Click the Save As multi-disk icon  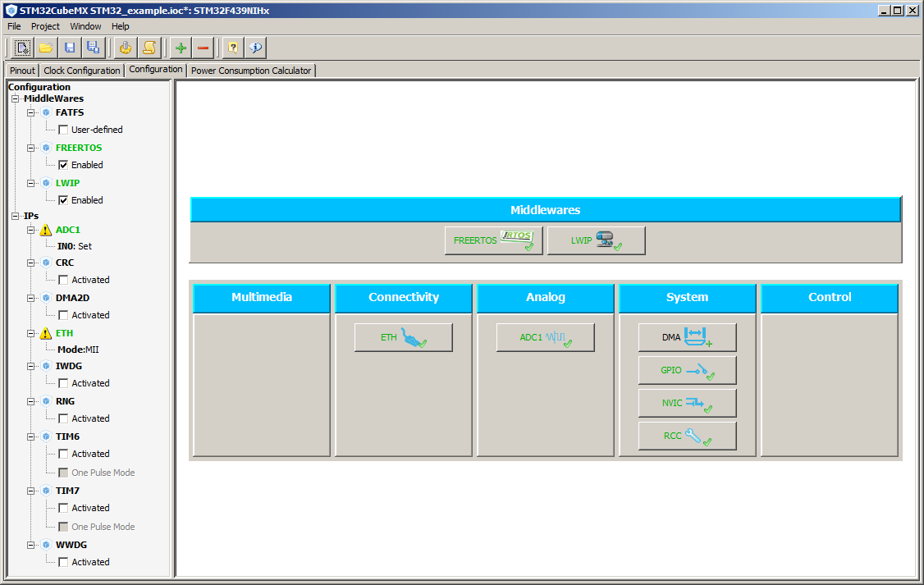coord(93,48)
